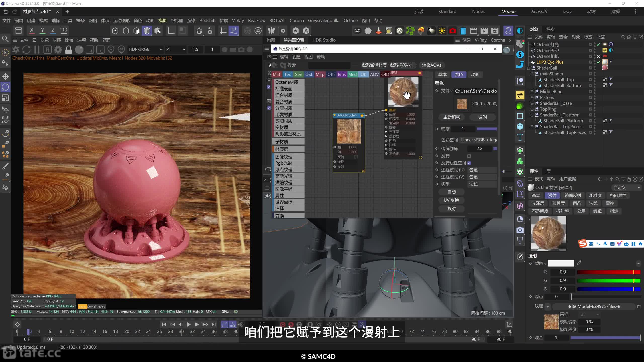Toggle the green check of Octane灯光 object

(598, 44)
